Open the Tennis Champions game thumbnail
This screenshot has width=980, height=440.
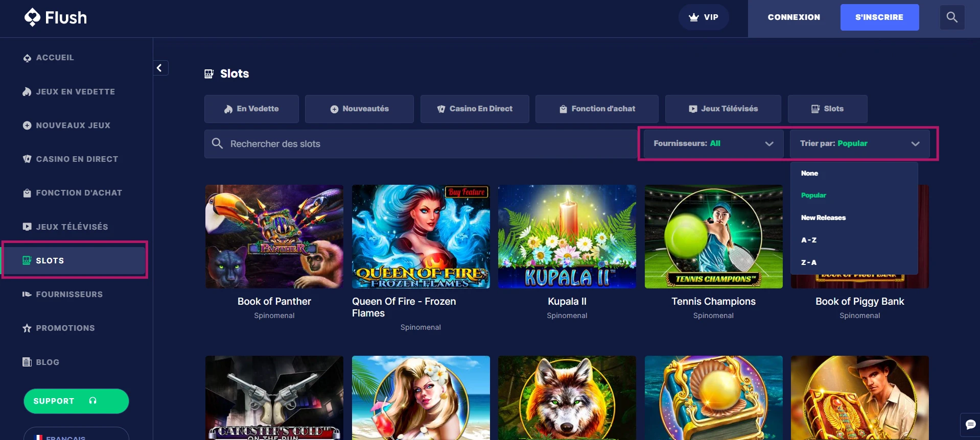point(714,237)
